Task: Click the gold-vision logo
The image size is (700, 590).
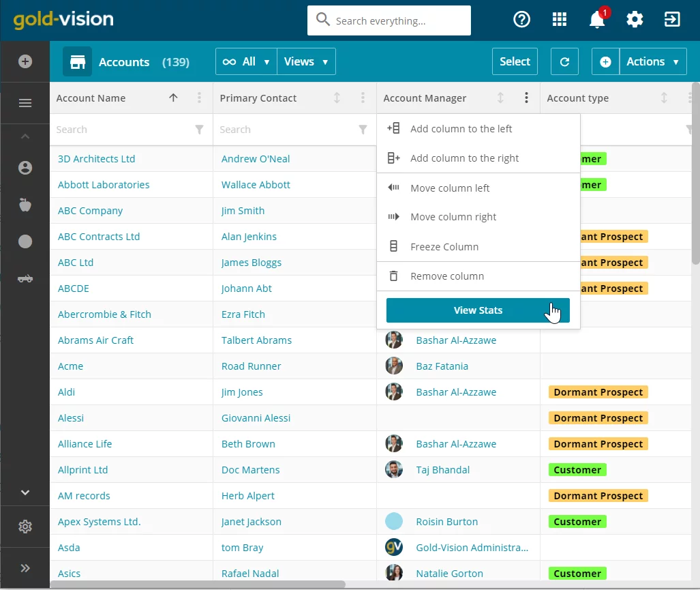Action: (x=63, y=20)
